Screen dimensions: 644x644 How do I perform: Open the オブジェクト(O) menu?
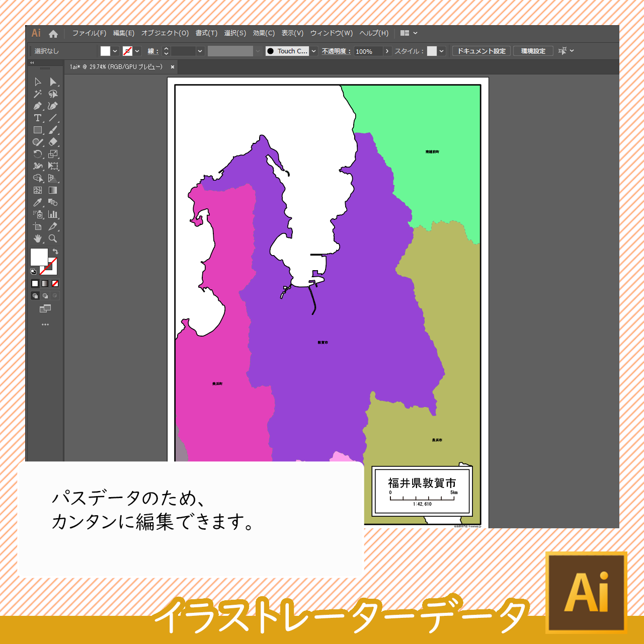tap(165, 33)
